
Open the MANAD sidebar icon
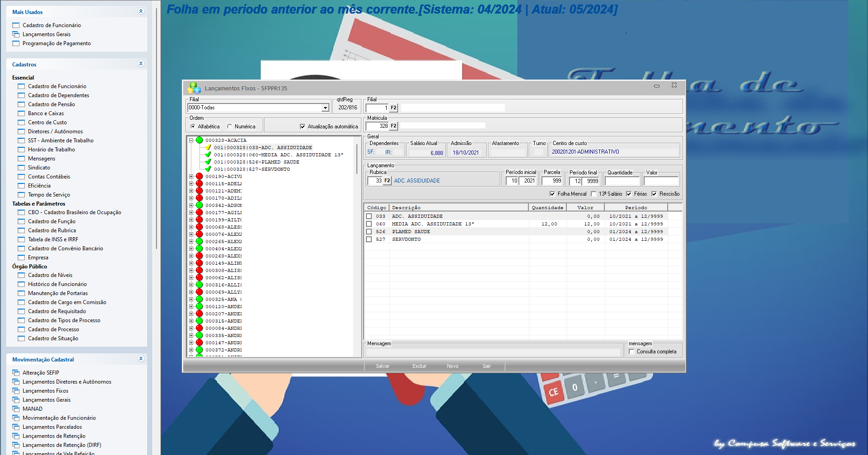point(16,409)
